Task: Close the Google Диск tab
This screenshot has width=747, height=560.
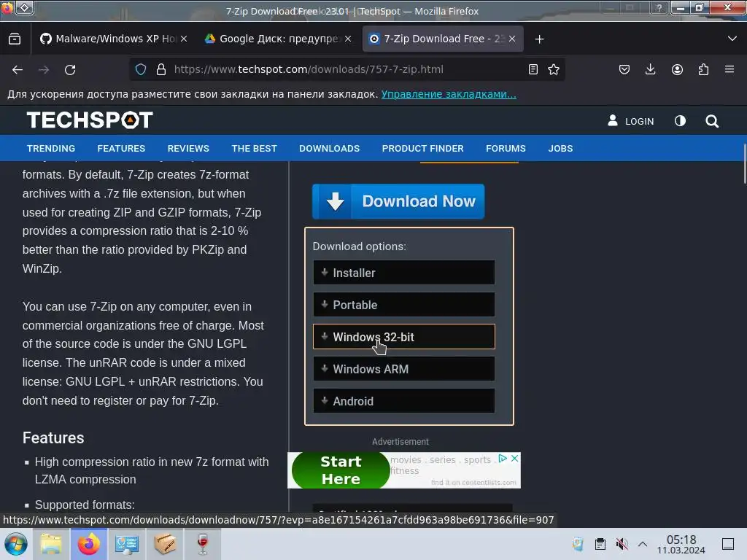Action: pos(348,39)
